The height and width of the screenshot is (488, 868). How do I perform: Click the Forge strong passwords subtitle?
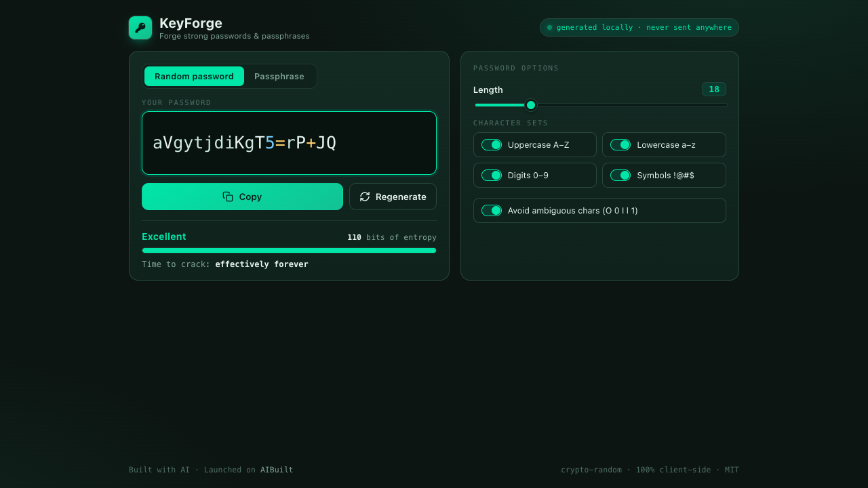(x=235, y=36)
